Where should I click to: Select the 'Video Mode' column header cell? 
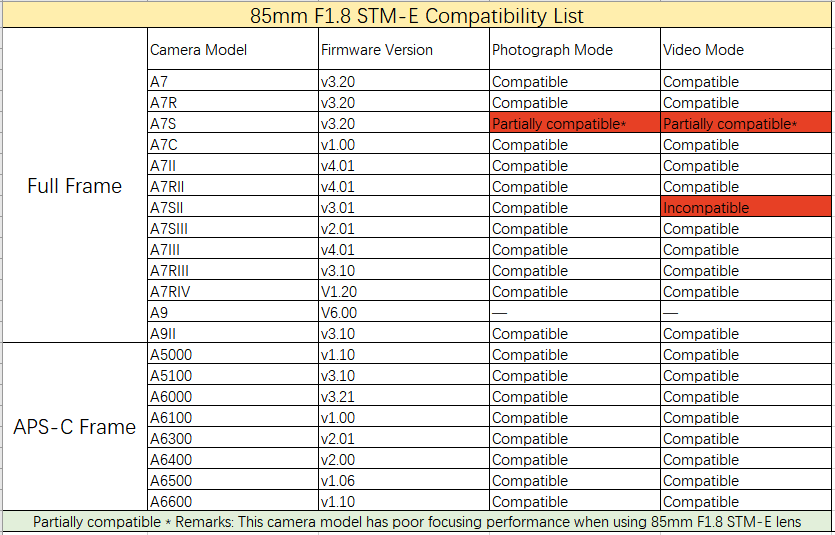[x=745, y=50]
